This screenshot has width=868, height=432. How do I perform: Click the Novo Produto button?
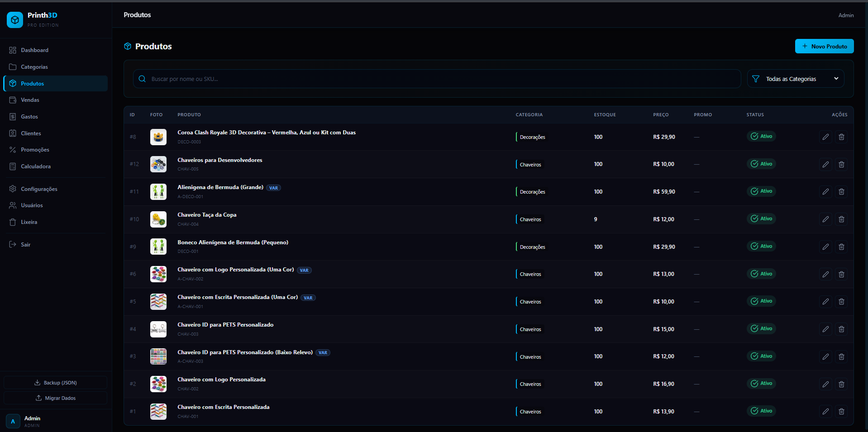[824, 46]
